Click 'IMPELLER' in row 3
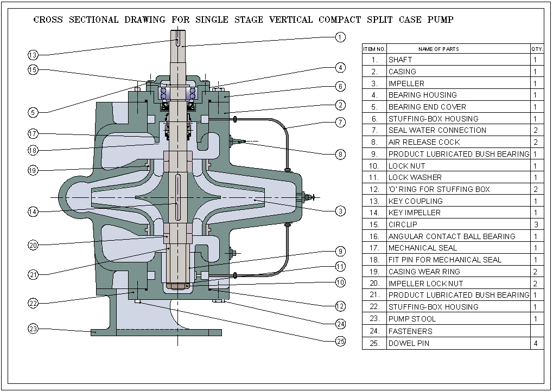This screenshot has width=553, height=392. point(406,83)
